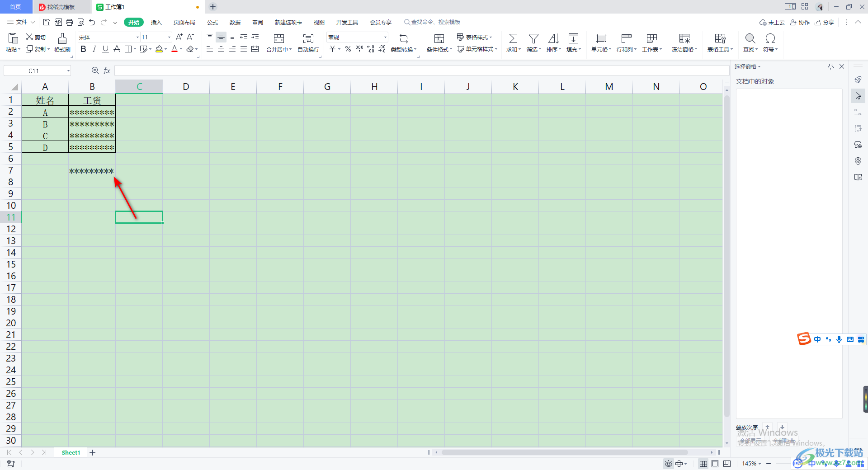Open the font name dropdown 宋体
Screen dimensions: 868x470
137,37
